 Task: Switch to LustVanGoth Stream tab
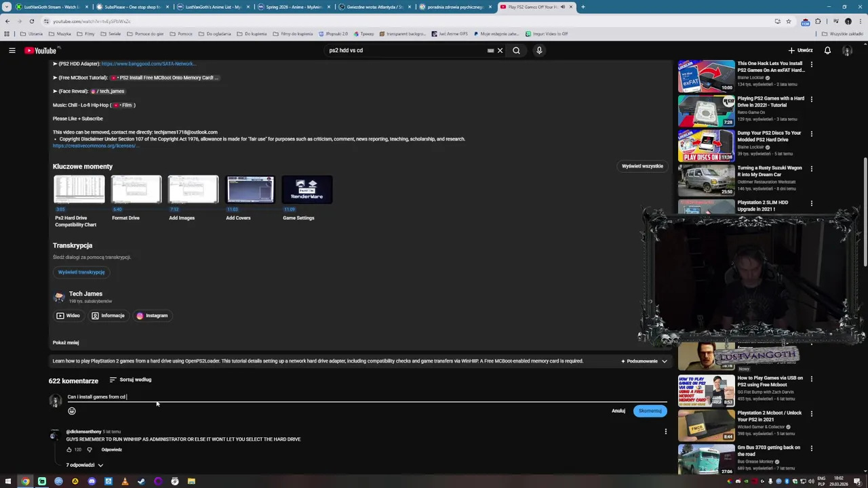(51, 7)
